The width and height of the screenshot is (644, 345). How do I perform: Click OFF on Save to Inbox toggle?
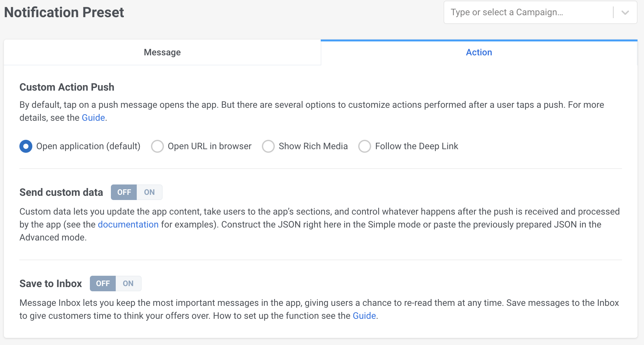(103, 284)
